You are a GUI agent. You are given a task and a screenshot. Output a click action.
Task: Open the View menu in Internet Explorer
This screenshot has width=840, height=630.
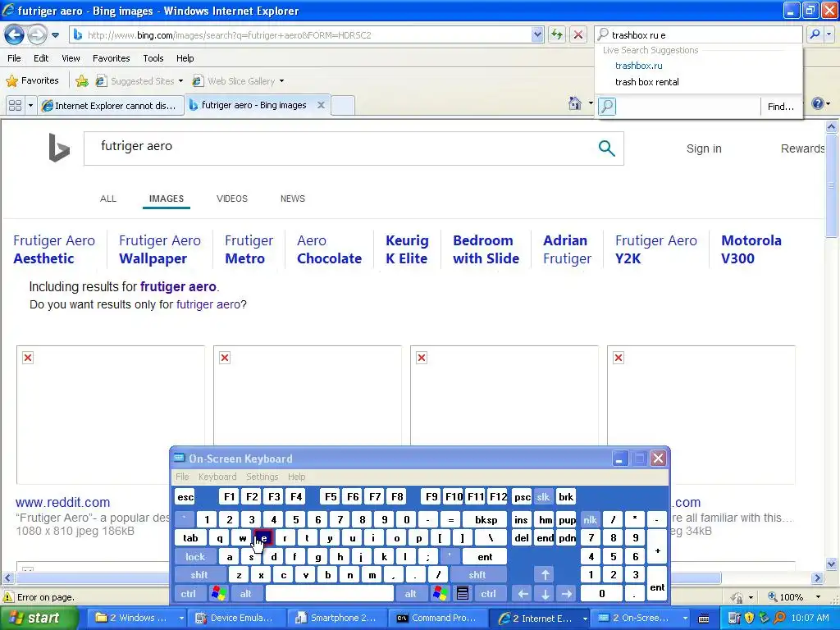click(71, 58)
